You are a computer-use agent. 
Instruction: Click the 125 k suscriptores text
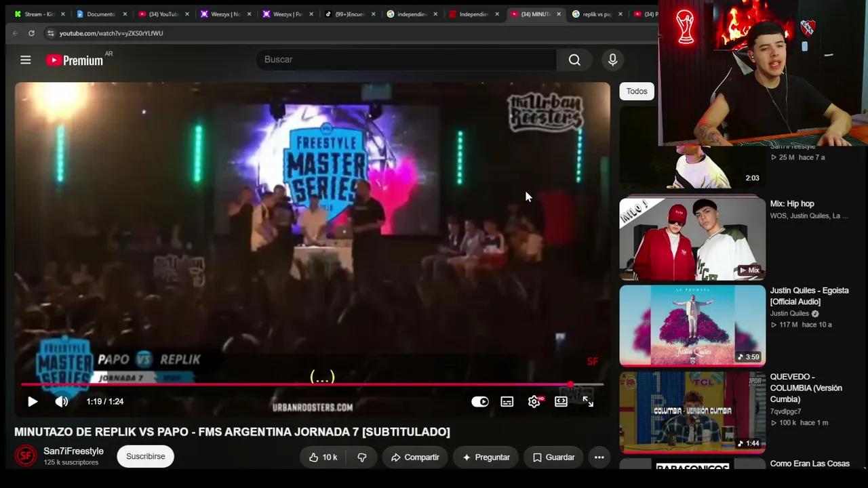pos(71,462)
